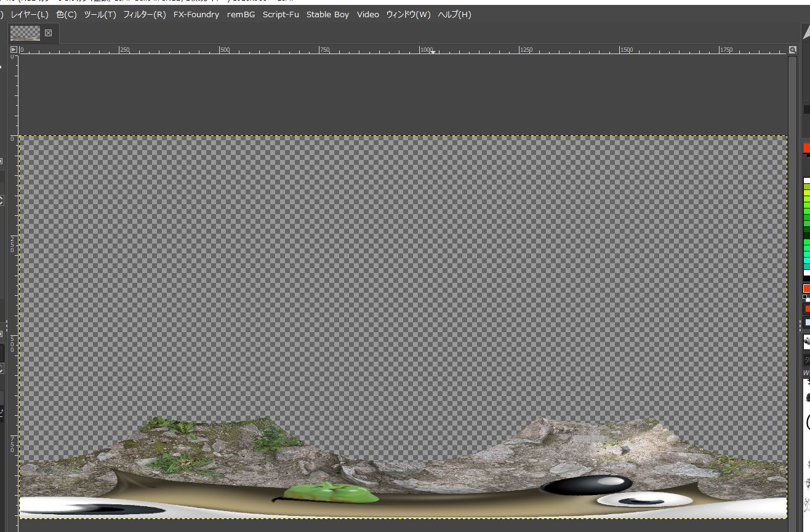Open the Script-Fu menu

281,14
